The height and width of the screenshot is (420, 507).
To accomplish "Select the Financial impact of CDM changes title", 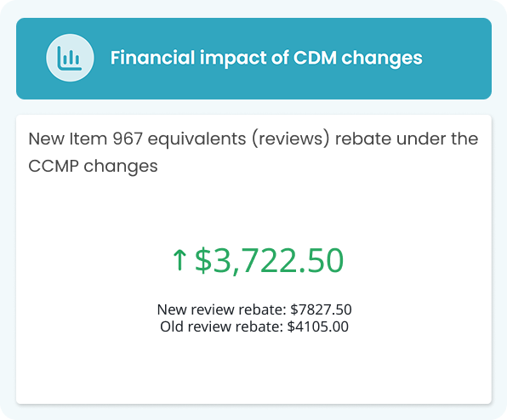I will 266,58.
